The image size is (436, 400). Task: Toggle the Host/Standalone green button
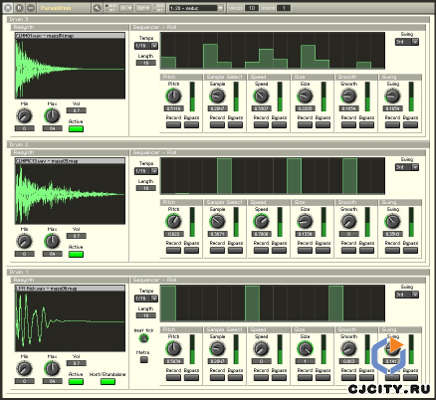coord(107,382)
